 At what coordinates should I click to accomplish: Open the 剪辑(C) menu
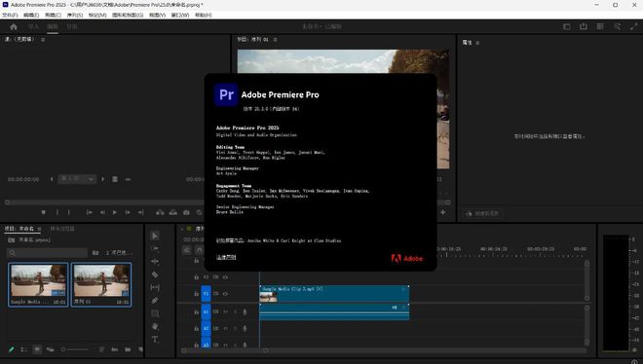(x=53, y=16)
